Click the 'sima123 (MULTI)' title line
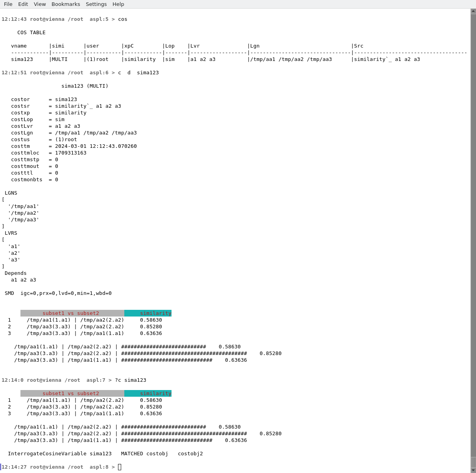The height and width of the screenshot is (473, 476). [85, 86]
